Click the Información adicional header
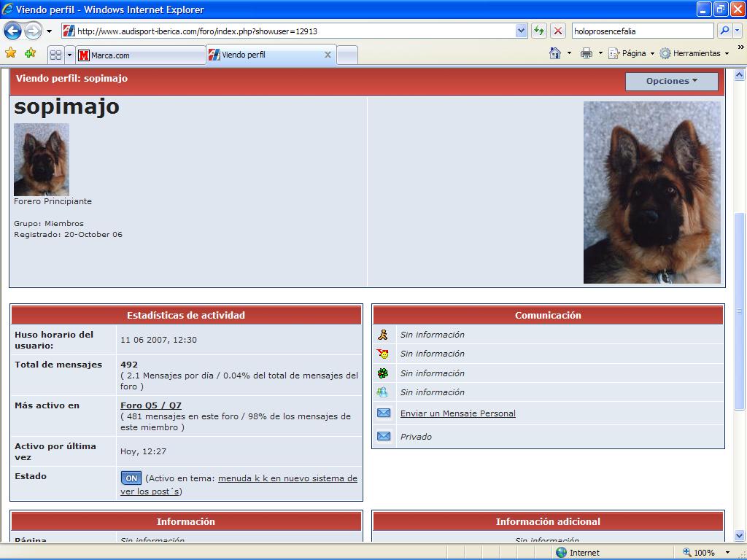The height and width of the screenshot is (560, 747). tap(548, 521)
